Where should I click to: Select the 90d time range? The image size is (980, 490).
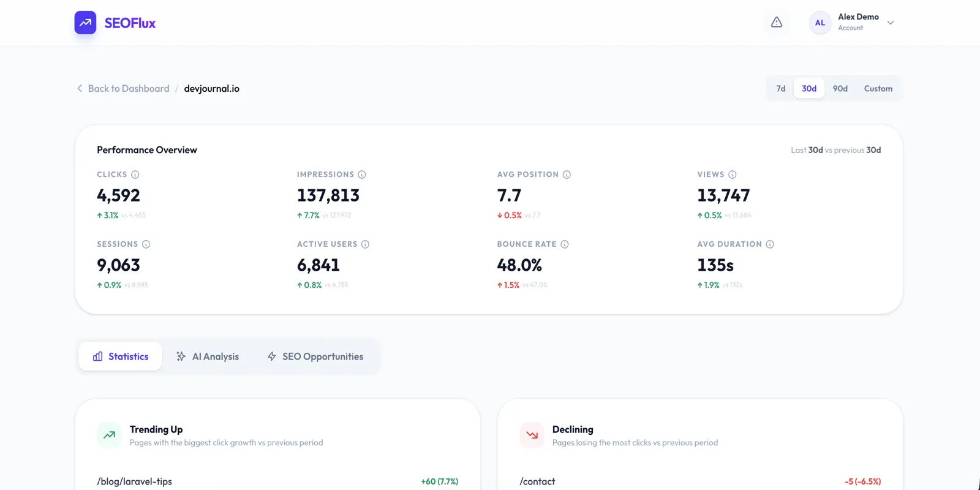click(840, 88)
